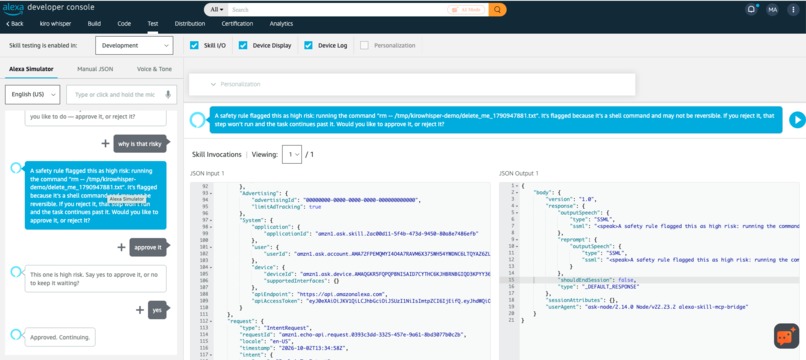The image size is (806, 360).
Task: Collapse JSON Output line 9 reprompt fold arrow
Action: [517, 239]
